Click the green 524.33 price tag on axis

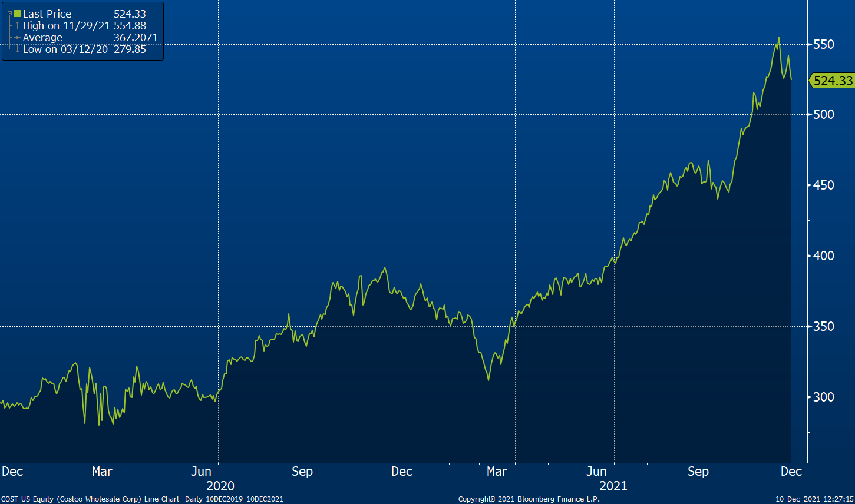[x=832, y=81]
